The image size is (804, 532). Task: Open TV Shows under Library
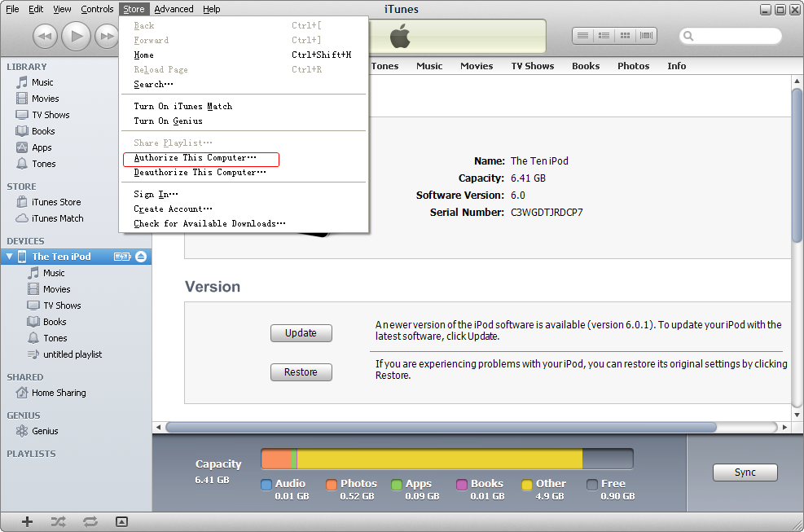coord(51,115)
